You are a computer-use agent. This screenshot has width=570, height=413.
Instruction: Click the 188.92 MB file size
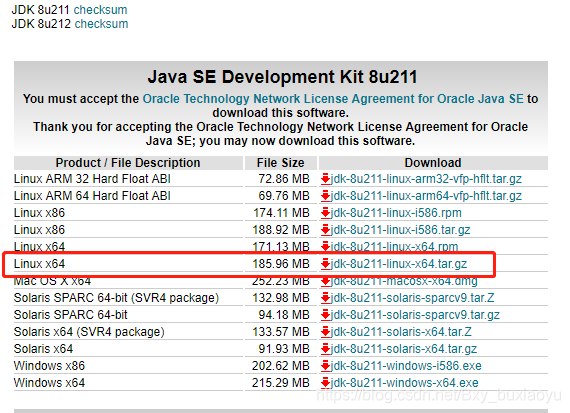click(281, 230)
